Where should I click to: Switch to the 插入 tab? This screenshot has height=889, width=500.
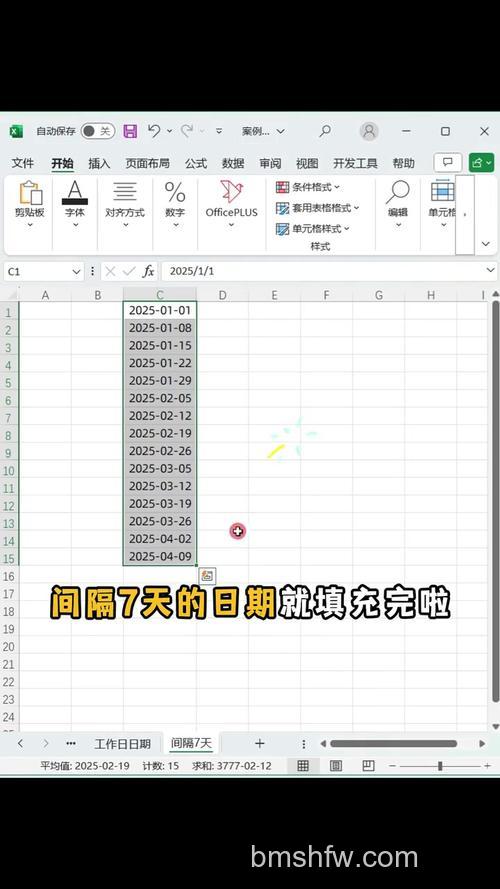[99, 163]
